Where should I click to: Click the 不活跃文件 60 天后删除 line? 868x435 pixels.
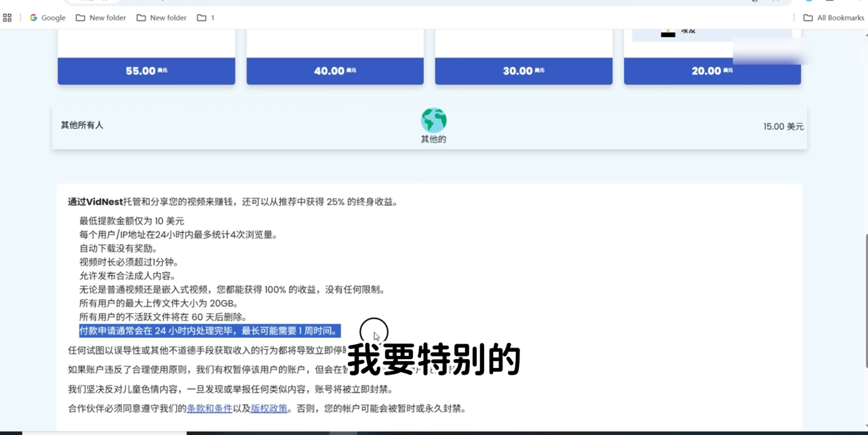(163, 316)
